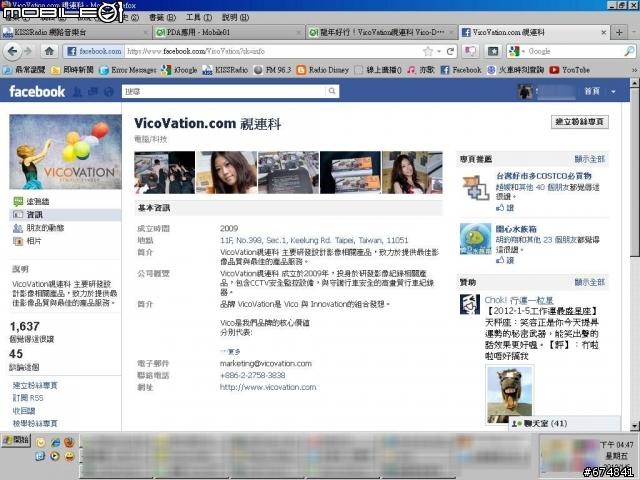Open the FM 96.3 bookmark
This screenshot has height=480, width=640.
tap(272, 70)
